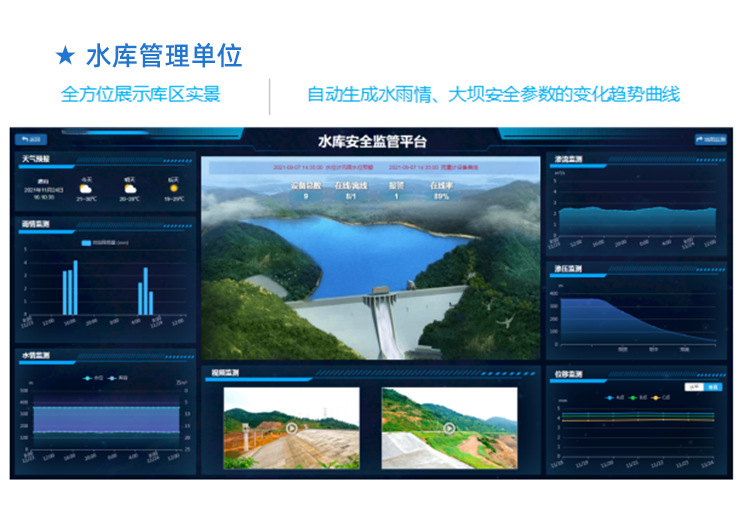
Task: Click the 天气预报 panel title
Action: point(35,158)
